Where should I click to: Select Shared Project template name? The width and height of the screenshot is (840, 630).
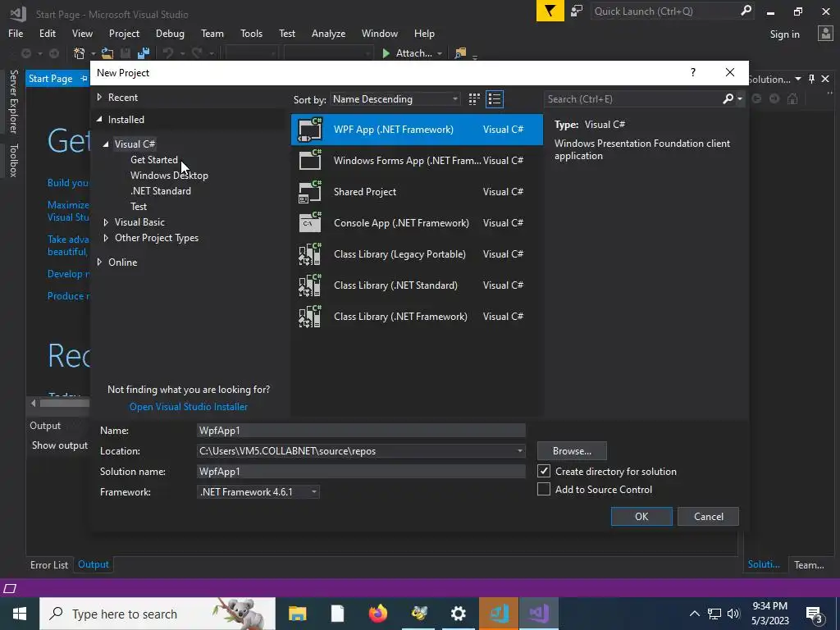(365, 192)
